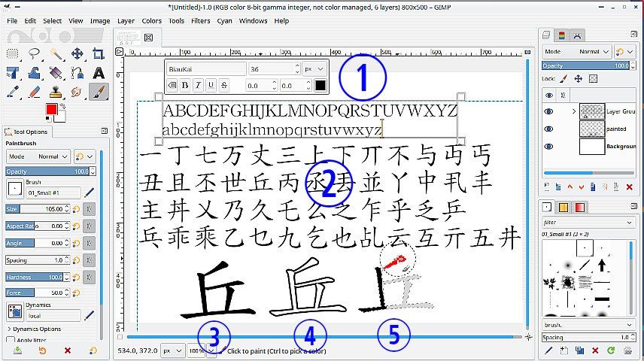
Task: Select the Gradient tool
Action: click(56, 73)
